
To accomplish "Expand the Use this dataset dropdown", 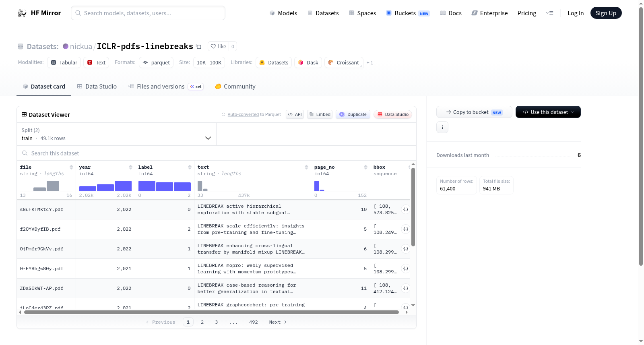I will click(548, 112).
